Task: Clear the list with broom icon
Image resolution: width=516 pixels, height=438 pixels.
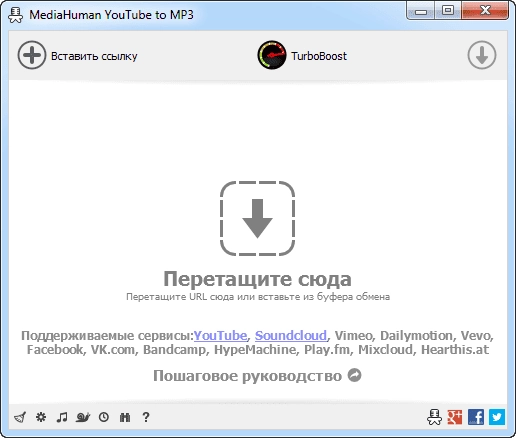Action: [x=20, y=417]
